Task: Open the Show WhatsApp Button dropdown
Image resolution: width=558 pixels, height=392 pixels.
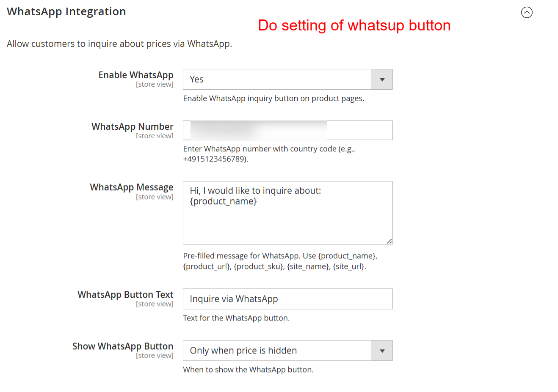Action: tap(277, 351)
